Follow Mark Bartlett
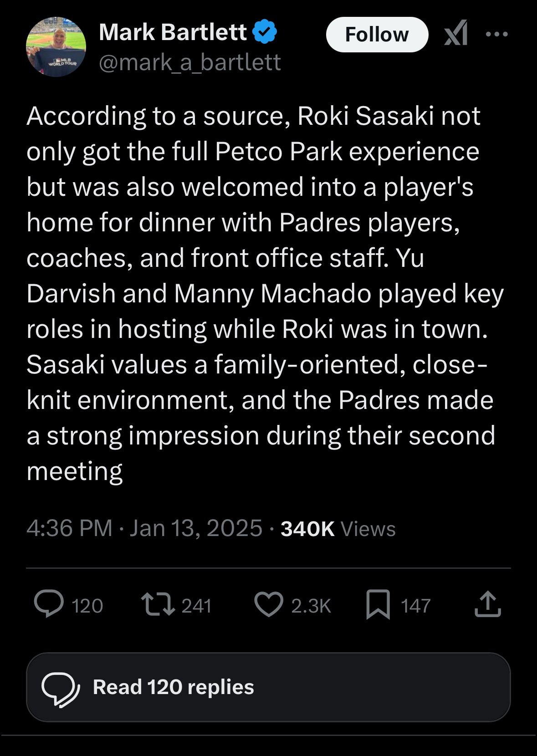This screenshot has width=537, height=756. click(x=377, y=35)
